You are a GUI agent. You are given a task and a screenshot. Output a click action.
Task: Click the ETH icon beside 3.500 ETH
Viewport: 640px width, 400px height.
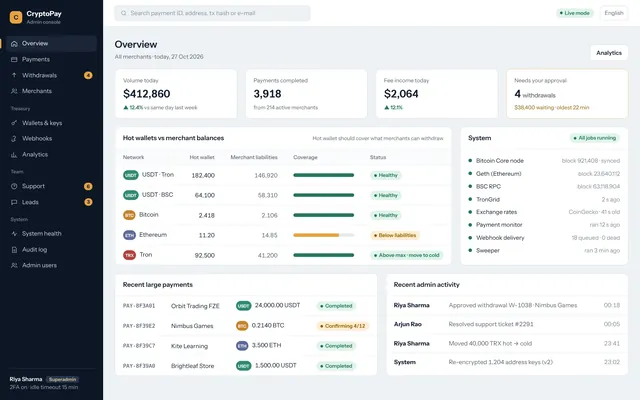(242, 346)
